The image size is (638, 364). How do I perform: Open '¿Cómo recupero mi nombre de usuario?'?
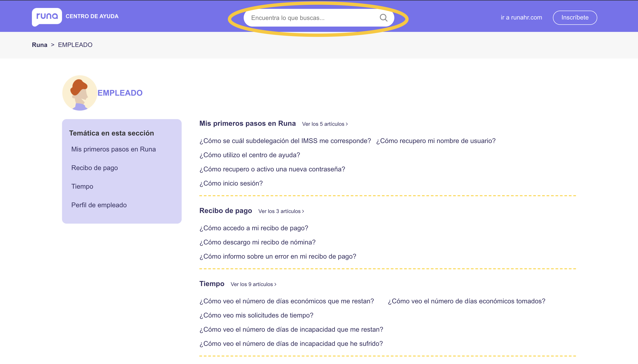(436, 141)
